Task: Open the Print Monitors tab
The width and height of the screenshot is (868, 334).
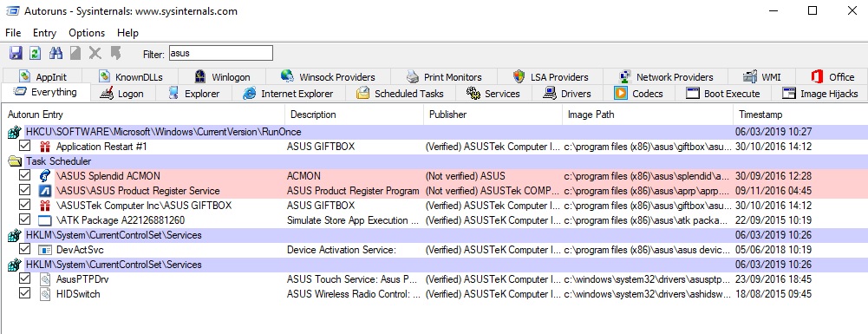Action: coord(444,77)
